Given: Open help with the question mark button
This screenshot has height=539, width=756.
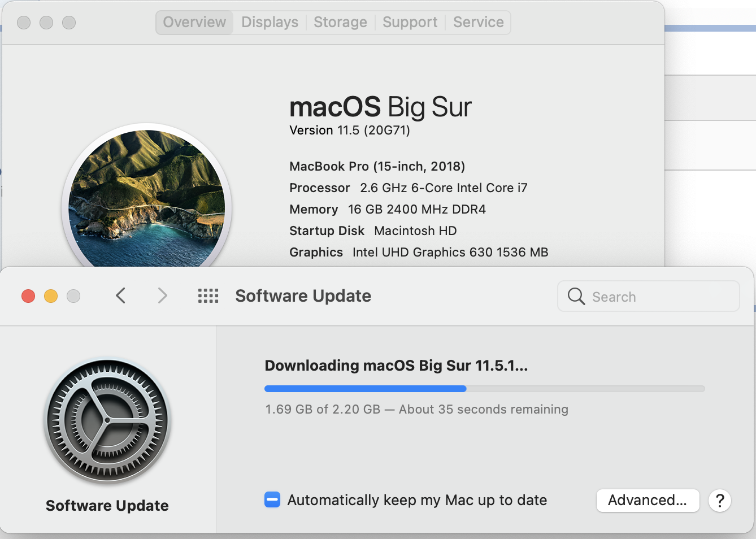Looking at the screenshot, I should pyautogui.click(x=720, y=501).
